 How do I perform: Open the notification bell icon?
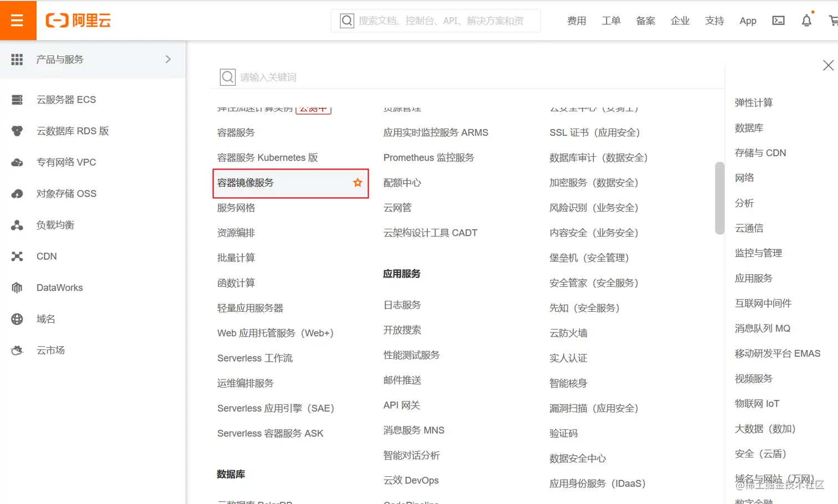[806, 20]
